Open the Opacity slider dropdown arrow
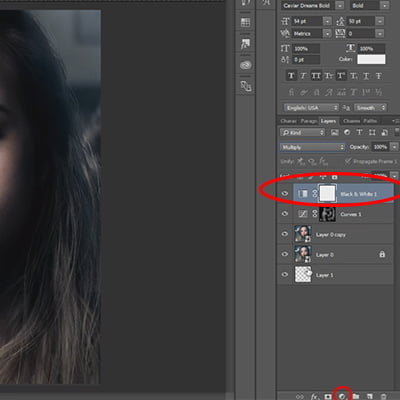 (x=394, y=147)
